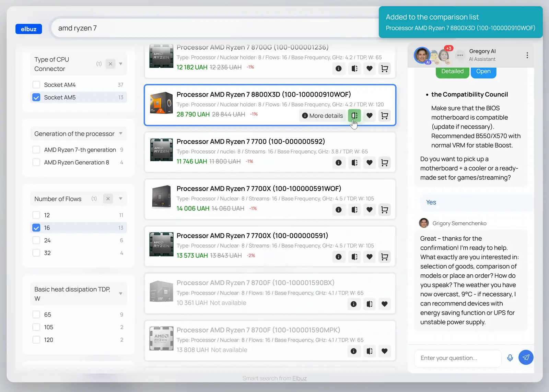Send chat message with paper plane
549x392 pixels.
coord(526,357)
